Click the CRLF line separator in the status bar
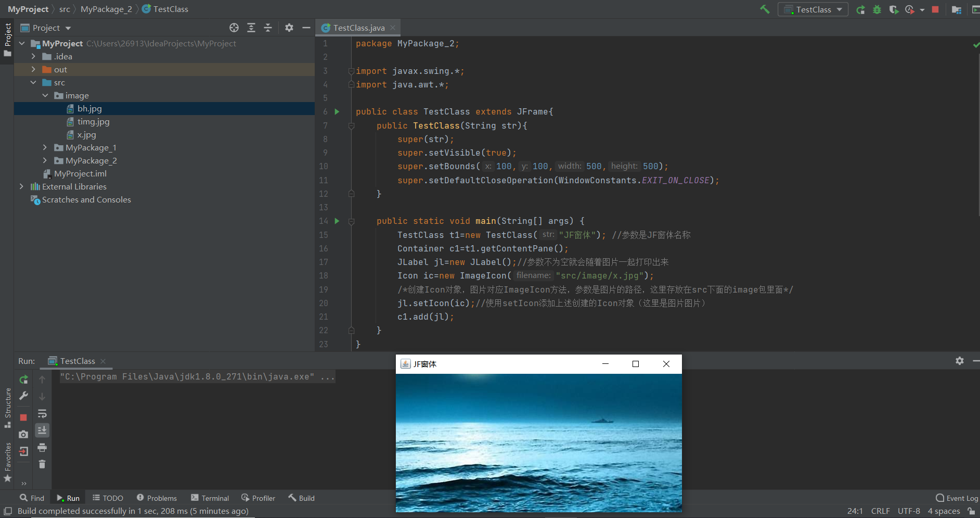This screenshot has width=980, height=518. click(880, 511)
